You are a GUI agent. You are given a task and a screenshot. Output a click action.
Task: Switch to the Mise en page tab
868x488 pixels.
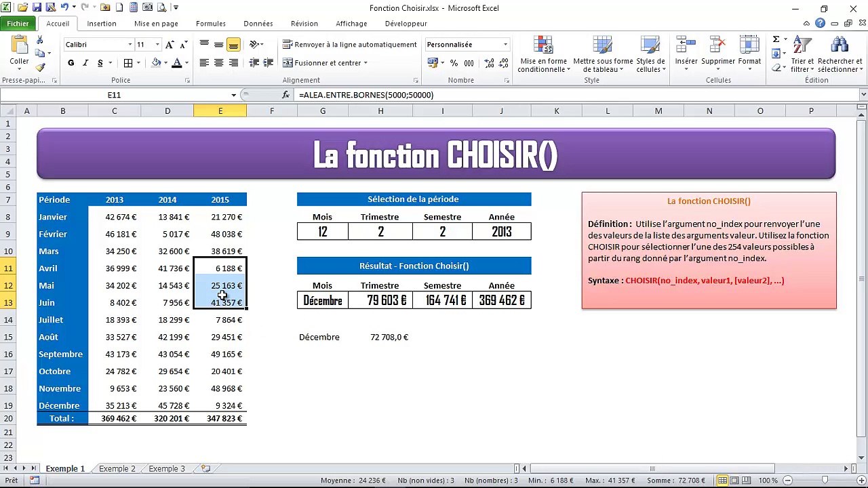(x=156, y=24)
